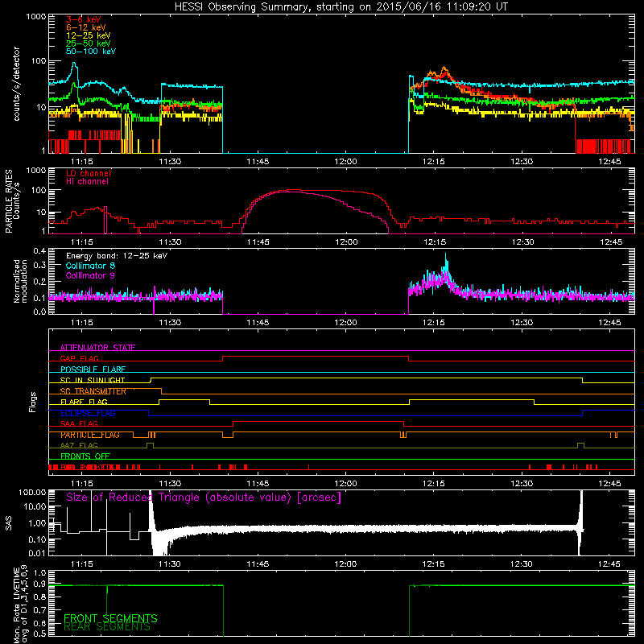Screen dimensions: 644x644
Task: Click the Collimator 8 legend label
Action: pos(90,266)
